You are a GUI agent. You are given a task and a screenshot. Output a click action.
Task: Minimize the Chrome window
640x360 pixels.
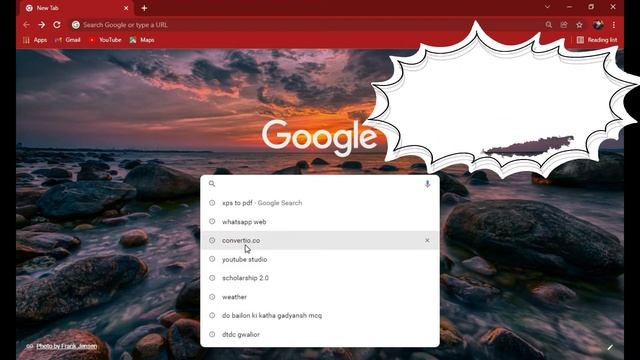click(569, 7)
